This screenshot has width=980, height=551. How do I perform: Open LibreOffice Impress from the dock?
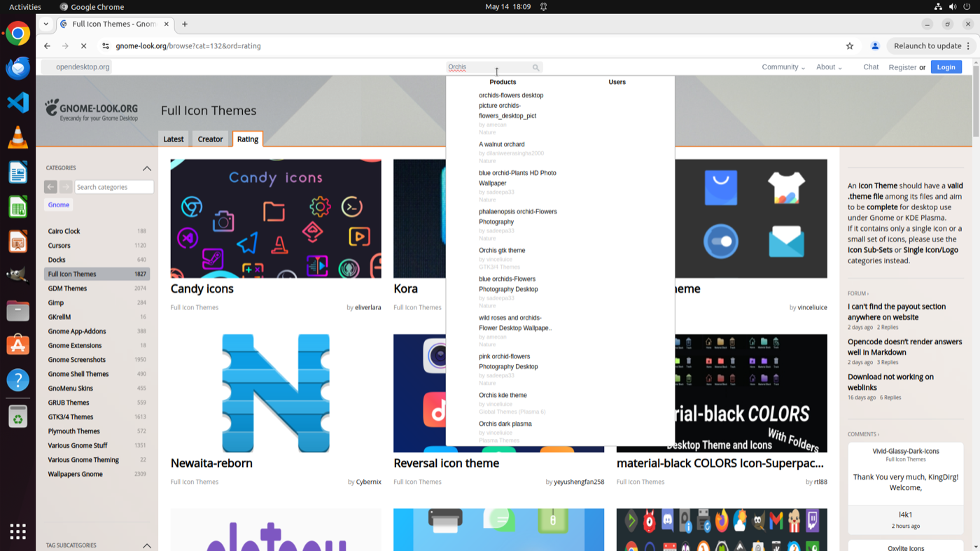point(17,242)
